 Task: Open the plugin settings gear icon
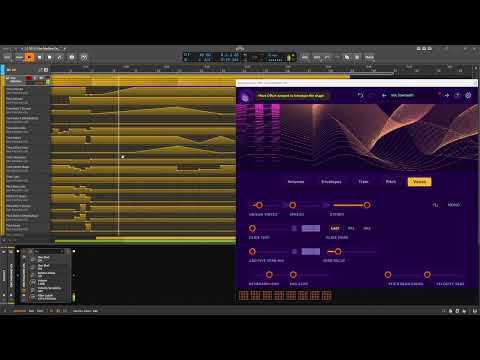click(468, 95)
